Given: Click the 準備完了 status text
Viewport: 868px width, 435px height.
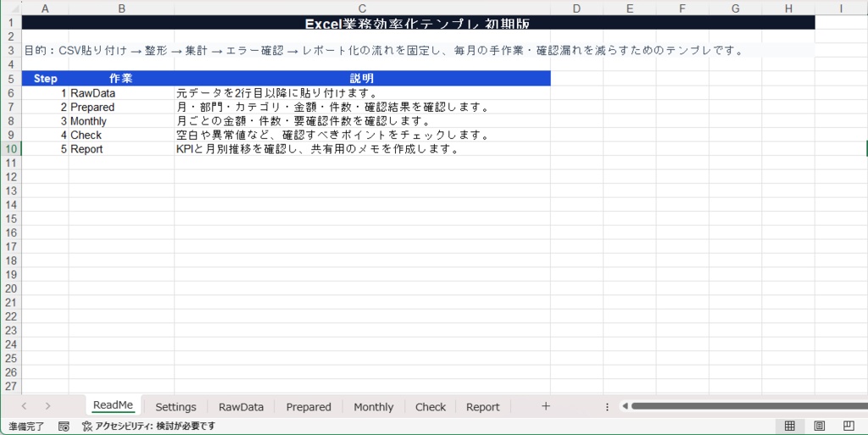Looking at the screenshot, I should [26, 427].
